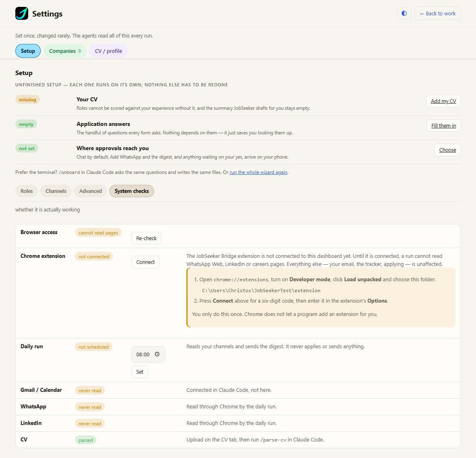Image resolution: width=476 pixels, height=458 pixels.
Task: Click the not scheduled badge
Action: coord(94,347)
